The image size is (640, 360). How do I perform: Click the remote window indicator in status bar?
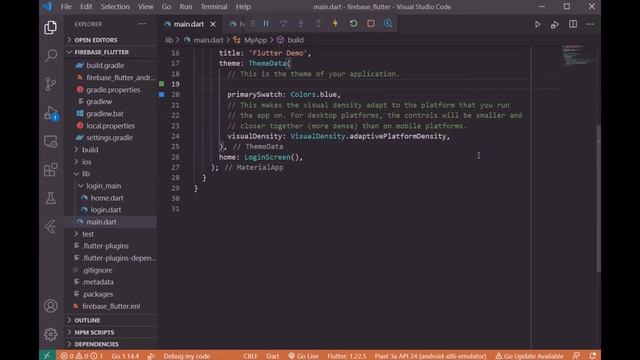tap(47, 356)
